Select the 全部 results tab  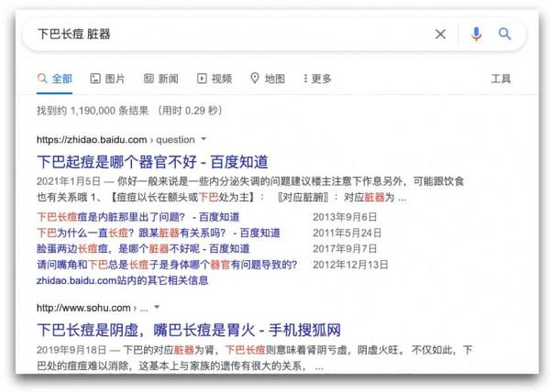(55, 79)
